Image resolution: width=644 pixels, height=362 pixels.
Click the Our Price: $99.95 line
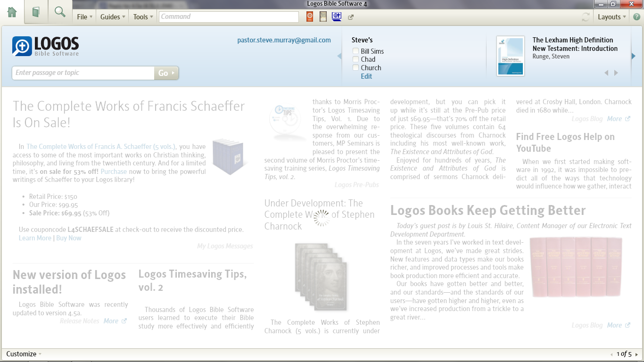(53, 205)
